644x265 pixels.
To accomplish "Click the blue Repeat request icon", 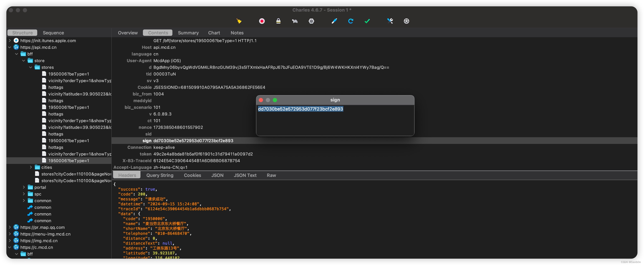I will (x=351, y=21).
